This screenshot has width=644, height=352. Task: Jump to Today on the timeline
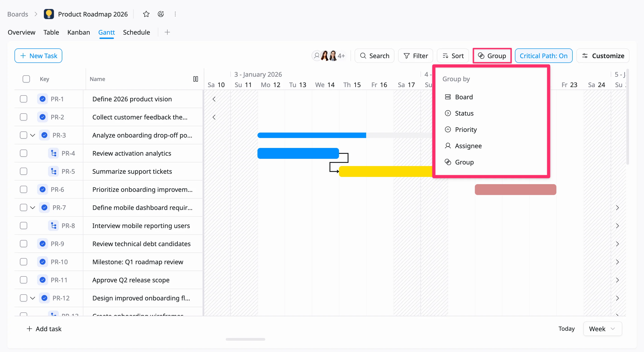(567, 328)
